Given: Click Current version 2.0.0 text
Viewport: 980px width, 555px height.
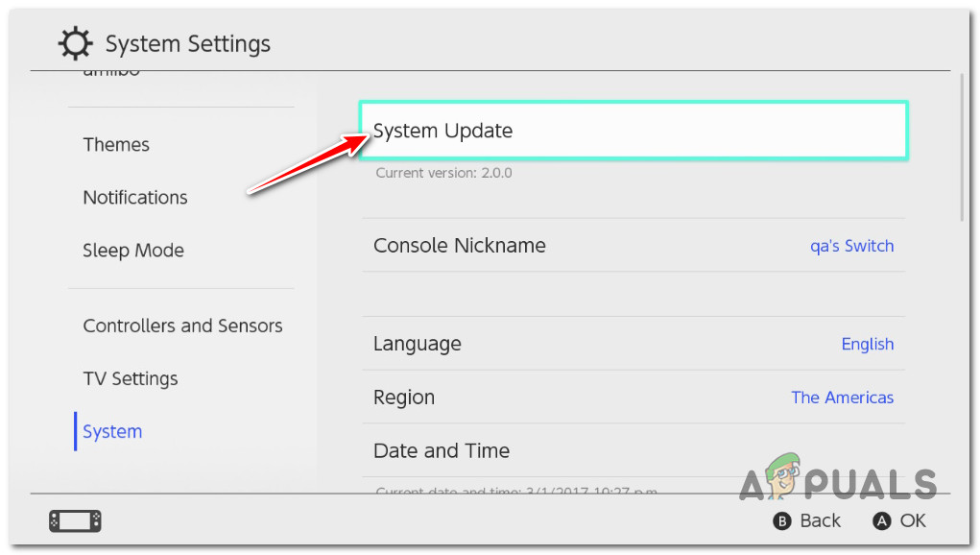Looking at the screenshot, I should 442,173.
